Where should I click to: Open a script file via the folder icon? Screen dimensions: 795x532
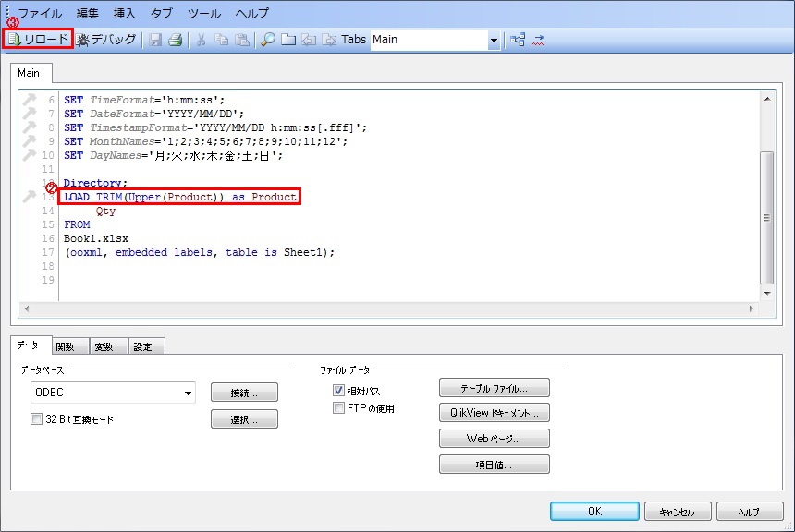click(x=287, y=40)
